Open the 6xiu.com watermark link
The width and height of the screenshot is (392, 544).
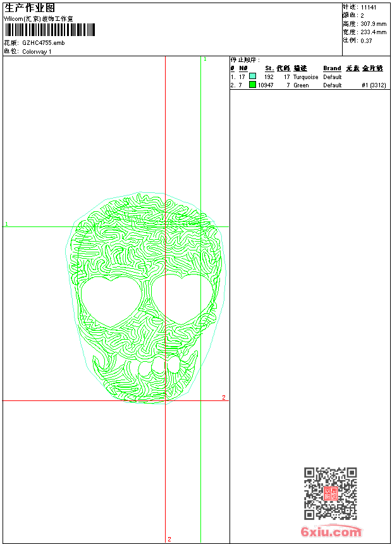331,532
